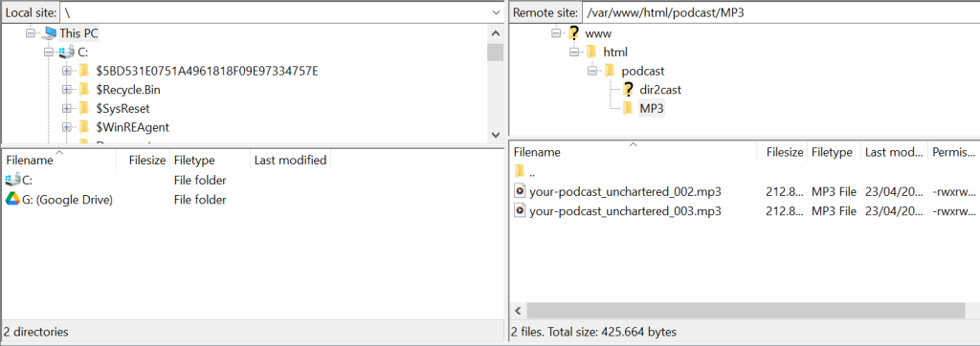Select 'G: (Google Drive)' row name
The width and height of the screenshot is (980, 346).
[68, 200]
